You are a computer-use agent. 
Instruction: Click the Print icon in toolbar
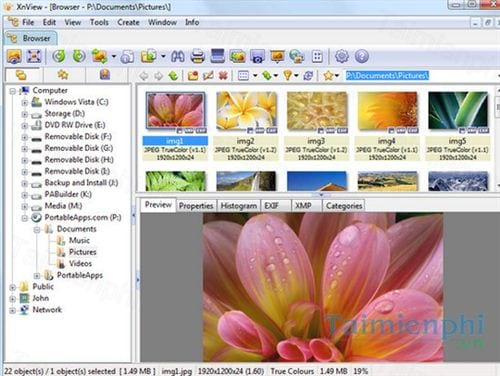[197, 56]
